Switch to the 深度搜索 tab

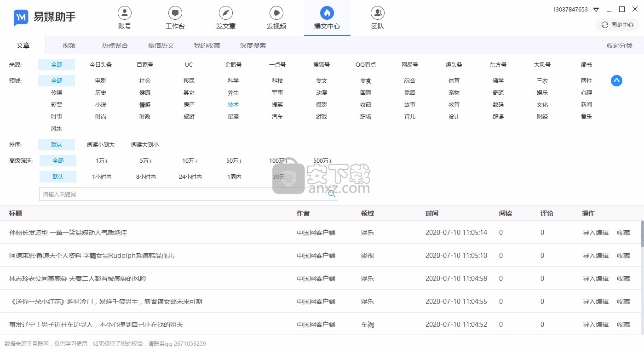click(253, 46)
